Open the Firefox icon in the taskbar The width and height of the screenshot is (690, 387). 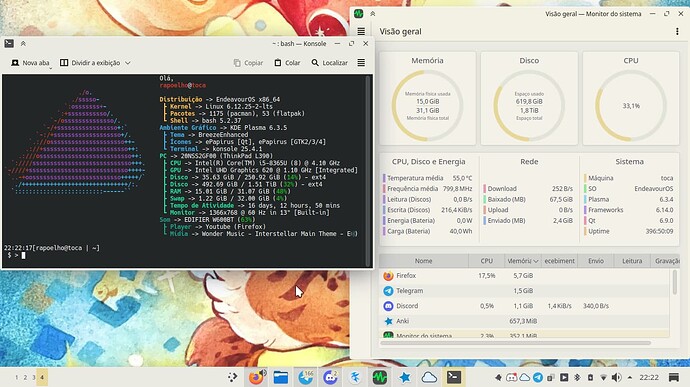pyautogui.click(x=256, y=377)
